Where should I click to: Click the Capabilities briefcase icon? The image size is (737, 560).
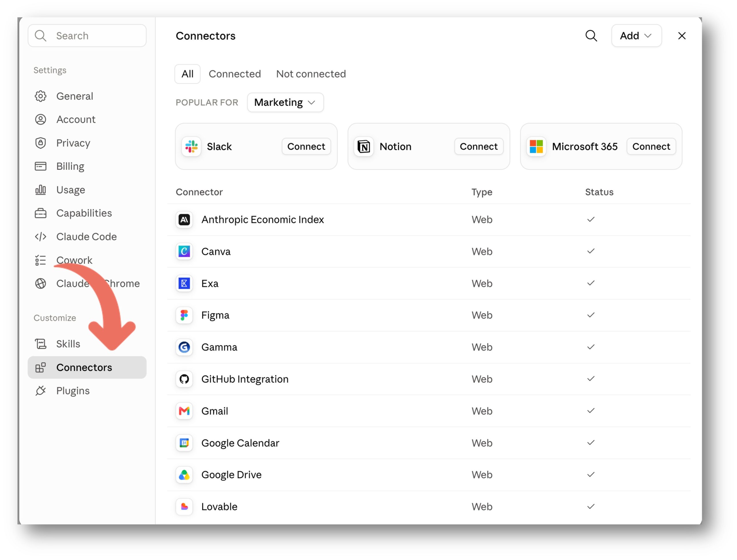click(x=40, y=213)
